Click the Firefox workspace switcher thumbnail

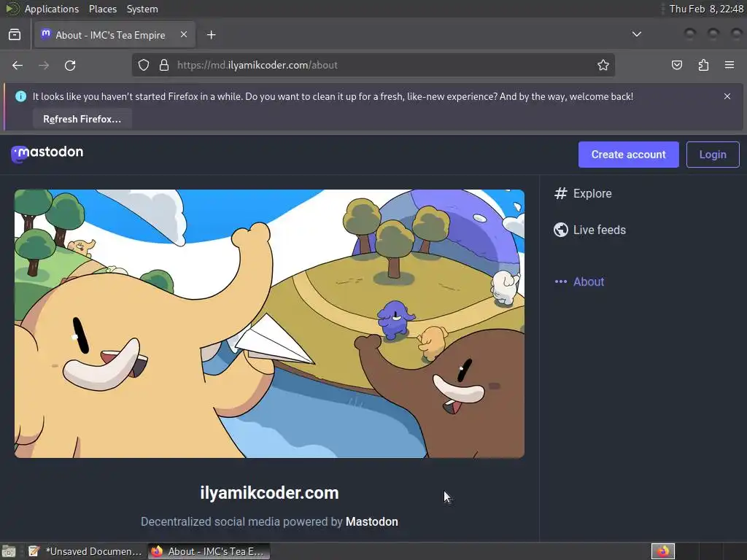(662, 551)
